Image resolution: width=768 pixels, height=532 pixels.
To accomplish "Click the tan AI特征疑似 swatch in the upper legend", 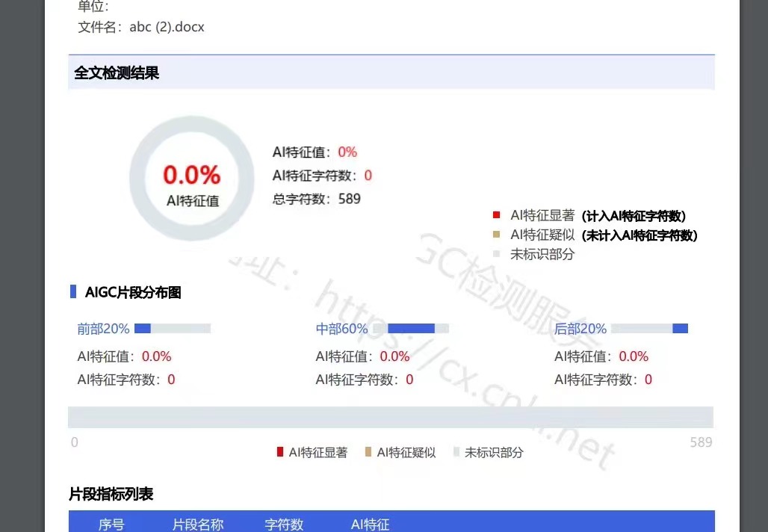I will 496,234.
